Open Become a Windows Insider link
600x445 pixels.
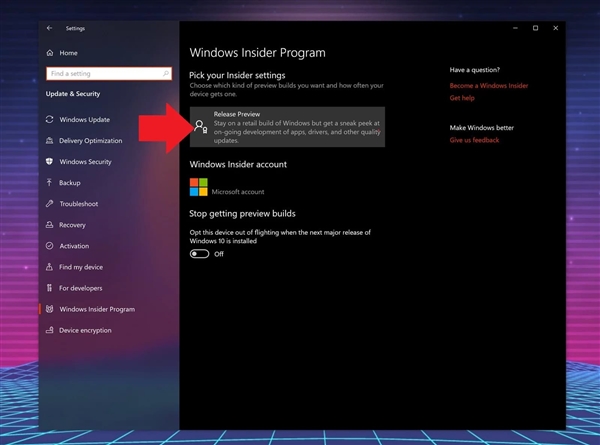[x=489, y=86]
